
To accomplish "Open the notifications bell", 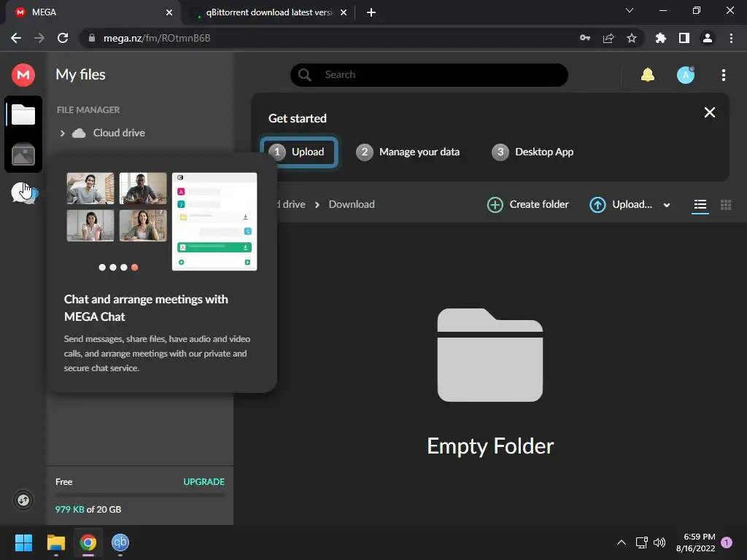I will click(x=648, y=75).
